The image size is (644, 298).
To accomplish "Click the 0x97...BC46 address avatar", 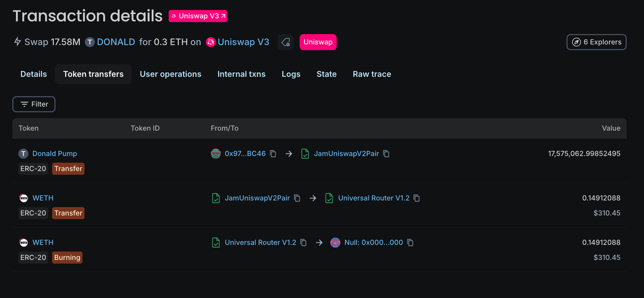I will tap(216, 154).
